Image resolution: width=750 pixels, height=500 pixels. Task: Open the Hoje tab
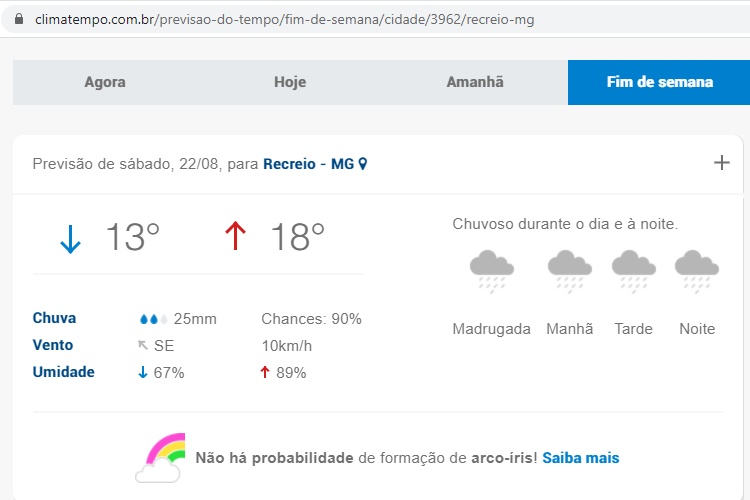[290, 82]
